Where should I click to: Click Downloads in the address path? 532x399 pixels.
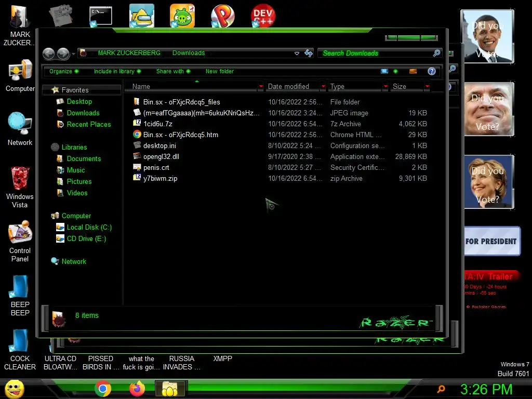188,53
